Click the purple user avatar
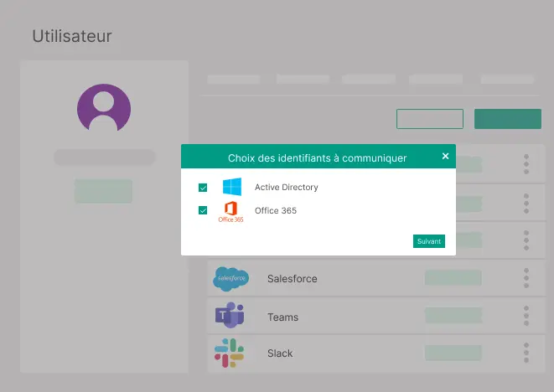Viewport: 554px width, 392px height. tap(104, 108)
